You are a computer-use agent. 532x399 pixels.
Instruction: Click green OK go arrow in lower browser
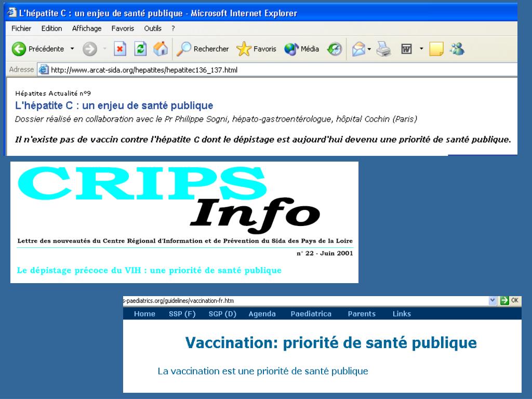[504, 300]
